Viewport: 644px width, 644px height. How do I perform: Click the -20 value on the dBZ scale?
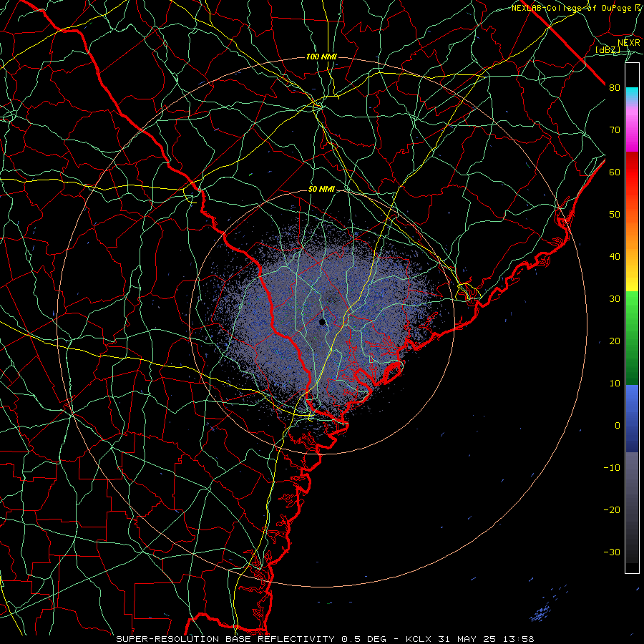[x=612, y=509]
